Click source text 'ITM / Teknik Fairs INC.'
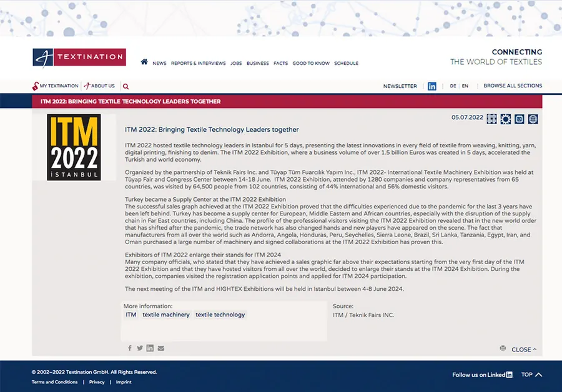 [x=363, y=315]
